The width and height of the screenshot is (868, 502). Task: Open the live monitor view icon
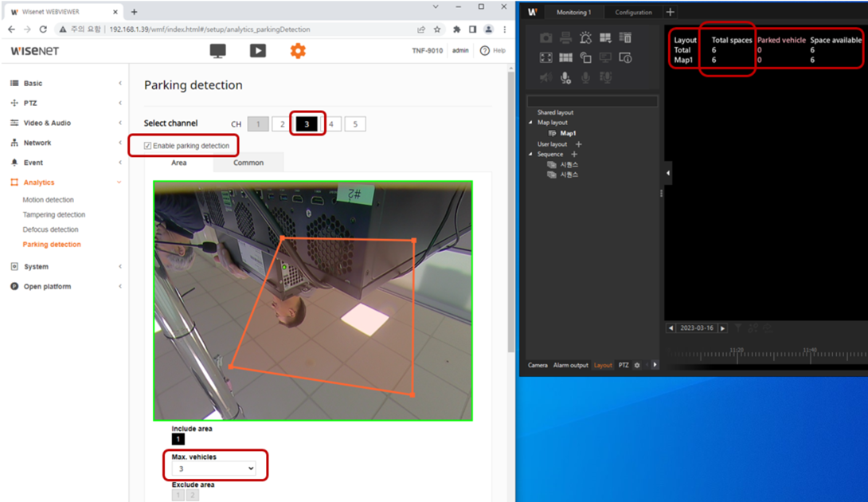[217, 51]
